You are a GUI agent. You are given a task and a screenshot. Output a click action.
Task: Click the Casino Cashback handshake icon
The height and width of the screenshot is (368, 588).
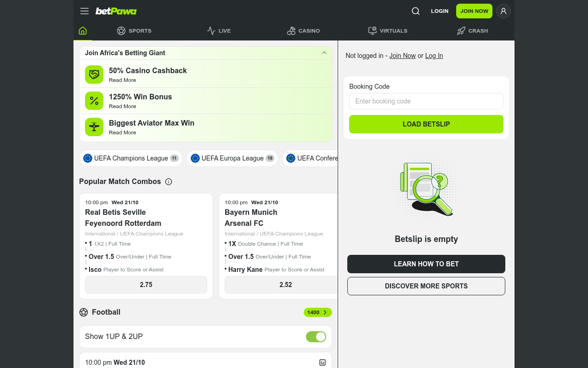[94, 75]
